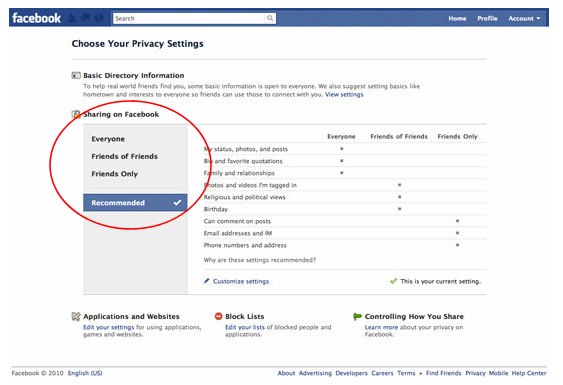Open the notifications globe icon

point(99,18)
